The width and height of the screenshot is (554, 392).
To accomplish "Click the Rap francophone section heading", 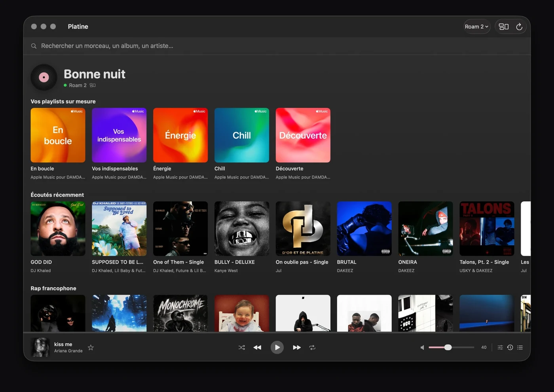I will coord(53,288).
